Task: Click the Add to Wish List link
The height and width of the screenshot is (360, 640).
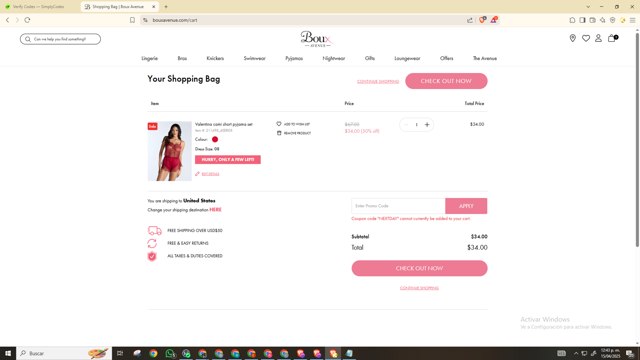Action: pyautogui.click(x=297, y=124)
